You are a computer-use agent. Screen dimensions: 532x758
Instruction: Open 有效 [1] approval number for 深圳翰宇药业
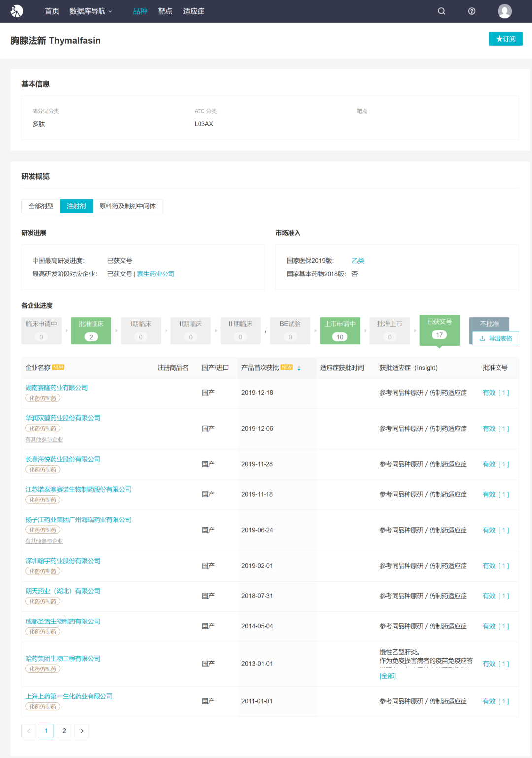496,566
